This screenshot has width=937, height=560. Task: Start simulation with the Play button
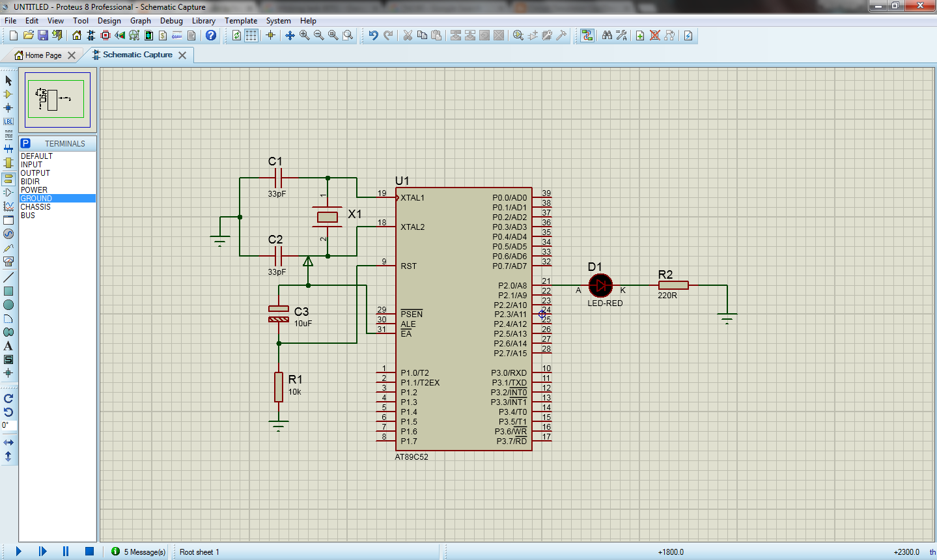click(19, 552)
